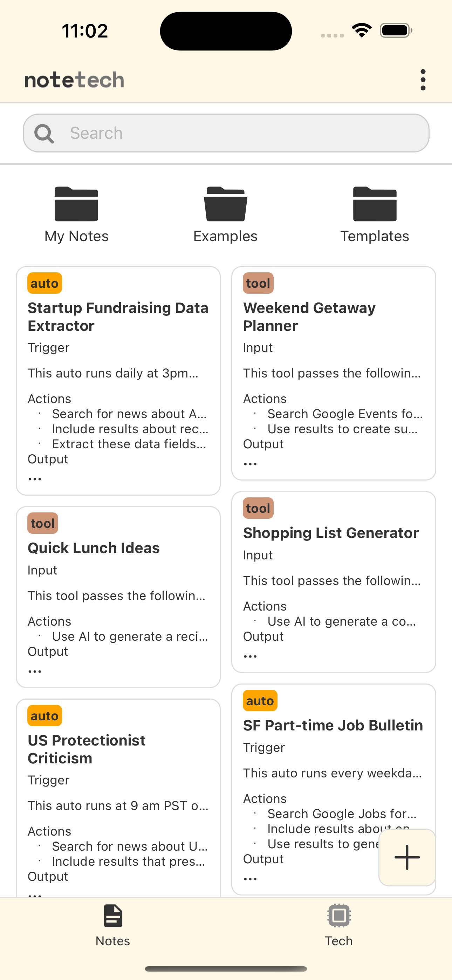Open the Shopping List Generator note
452x980 pixels.
click(331, 533)
